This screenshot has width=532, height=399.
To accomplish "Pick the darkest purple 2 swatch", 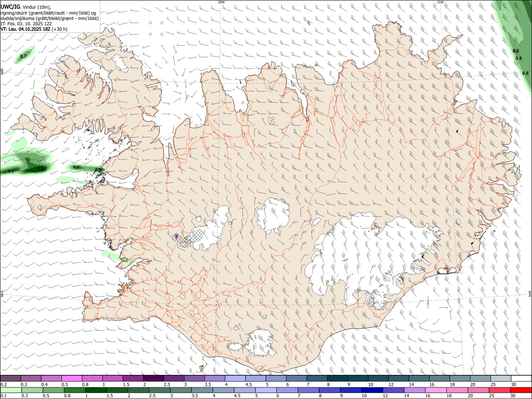I will point(153,379).
